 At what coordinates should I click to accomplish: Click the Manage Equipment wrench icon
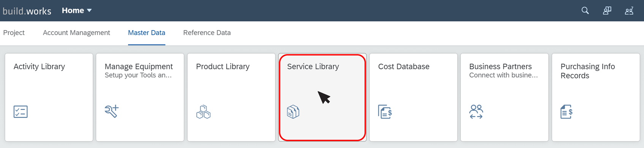click(x=112, y=111)
